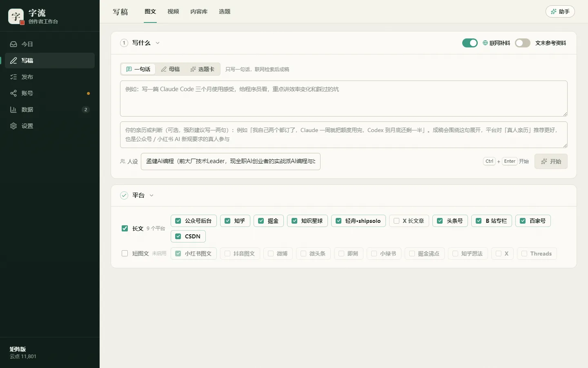
Task: Uncheck the CSDN platform checkbox
Action: click(x=178, y=236)
